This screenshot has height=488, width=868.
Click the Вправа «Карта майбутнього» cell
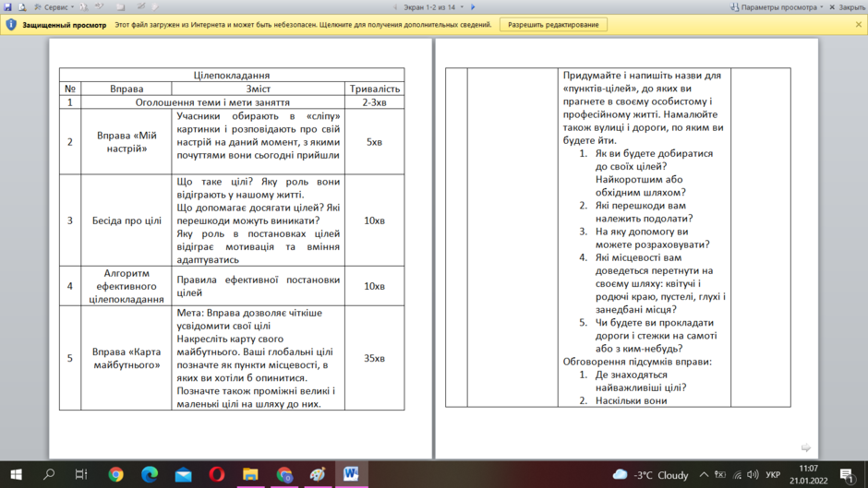[127, 358]
